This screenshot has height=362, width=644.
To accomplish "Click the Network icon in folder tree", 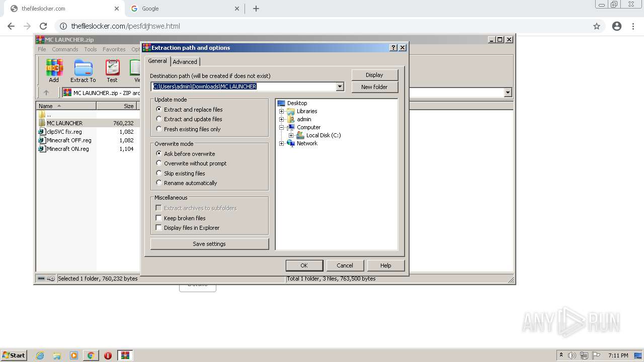I will [291, 143].
